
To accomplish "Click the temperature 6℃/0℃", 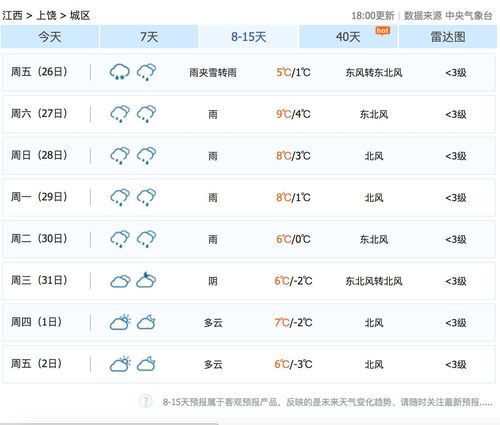I will click(293, 239).
